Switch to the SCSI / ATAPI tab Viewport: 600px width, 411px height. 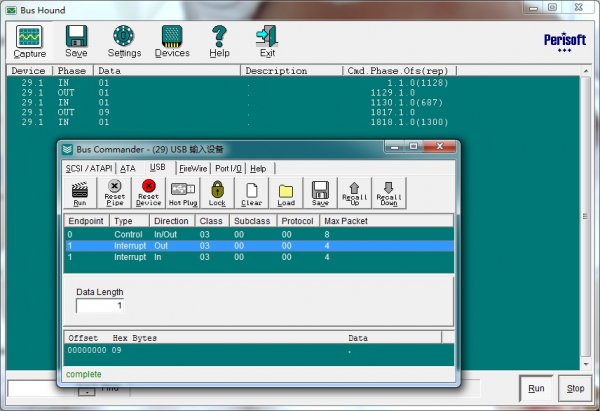point(89,168)
